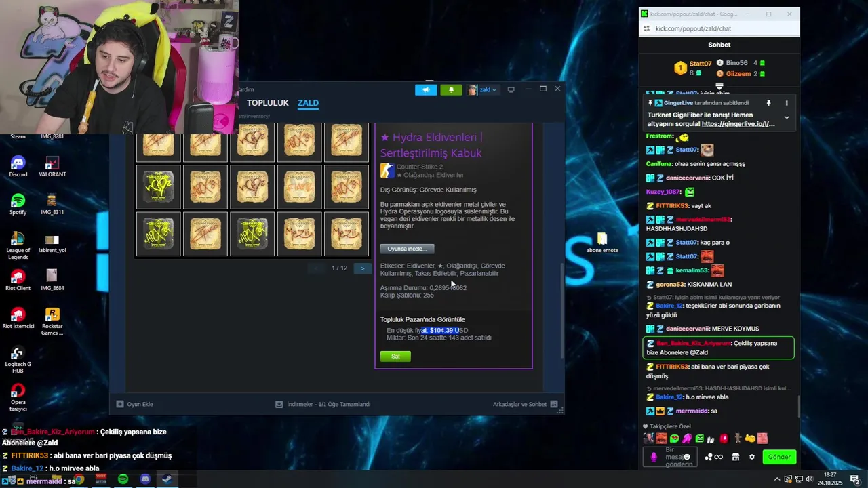Open pinned message three-dot menu

point(787,103)
